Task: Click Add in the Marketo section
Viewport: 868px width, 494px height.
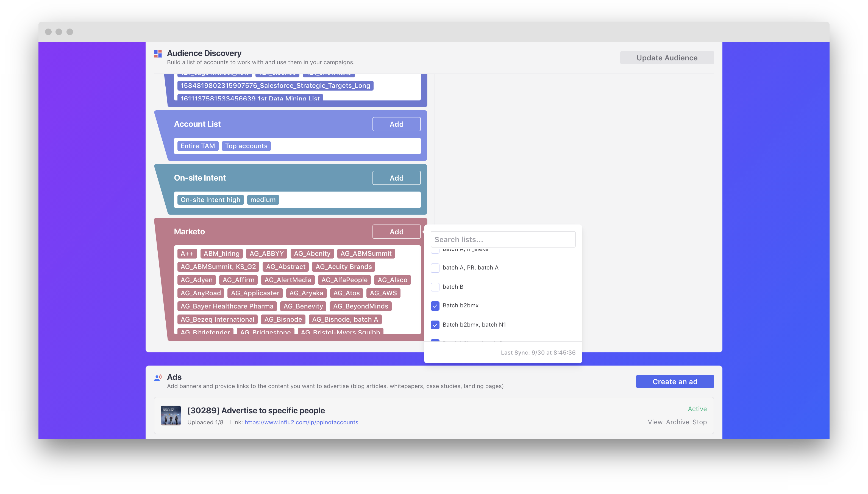Action: (x=396, y=232)
